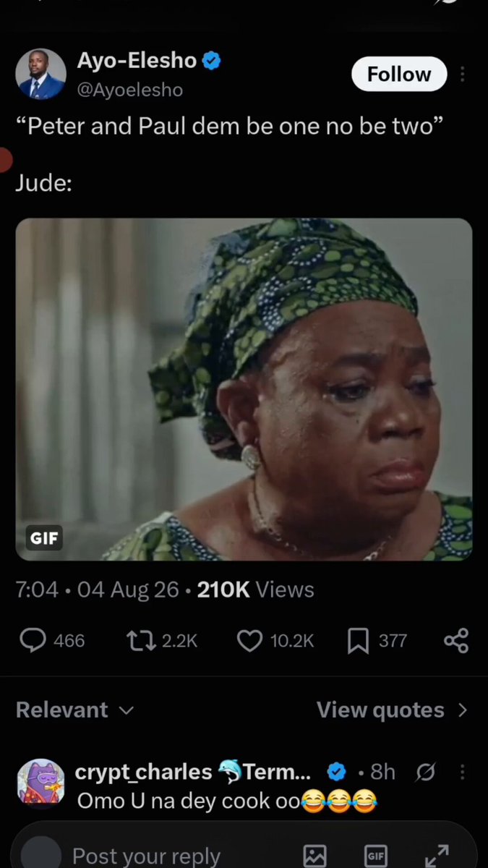Screen dimensions: 488x868
Task: Open more options on crypt_charles reply
Action: pos(463,773)
